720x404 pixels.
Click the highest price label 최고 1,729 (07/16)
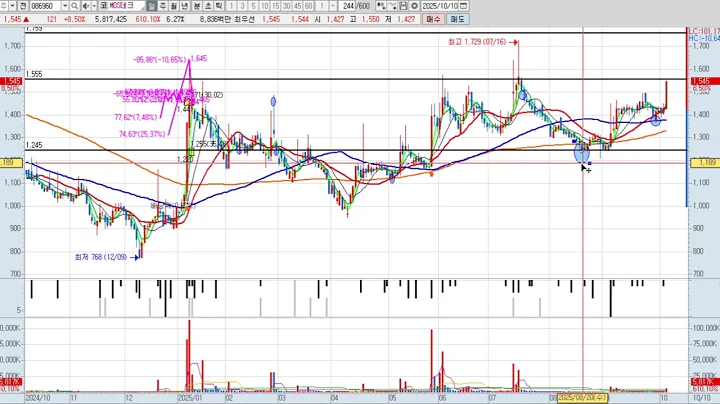pyautogui.click(x=477, y=42)
